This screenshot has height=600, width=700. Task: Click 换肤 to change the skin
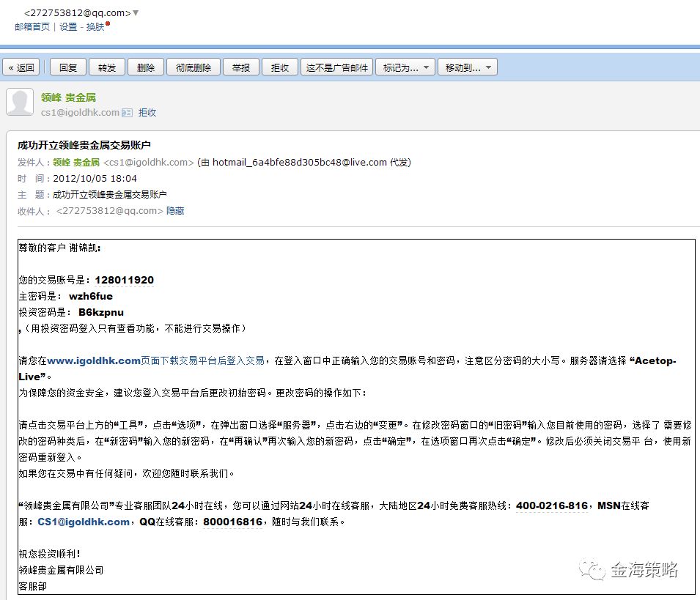[x=95, y=26]
